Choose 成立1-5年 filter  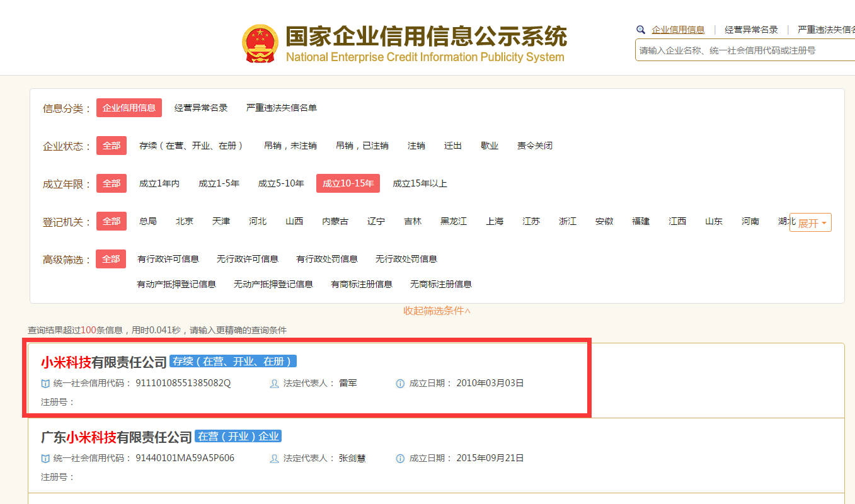coord(219,183)
